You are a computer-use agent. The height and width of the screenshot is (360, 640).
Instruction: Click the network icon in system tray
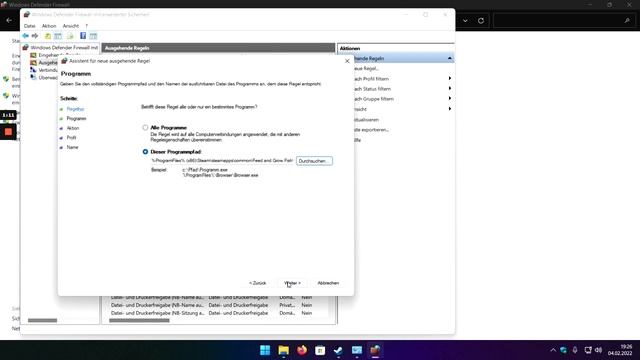click(x=588, y=350)
